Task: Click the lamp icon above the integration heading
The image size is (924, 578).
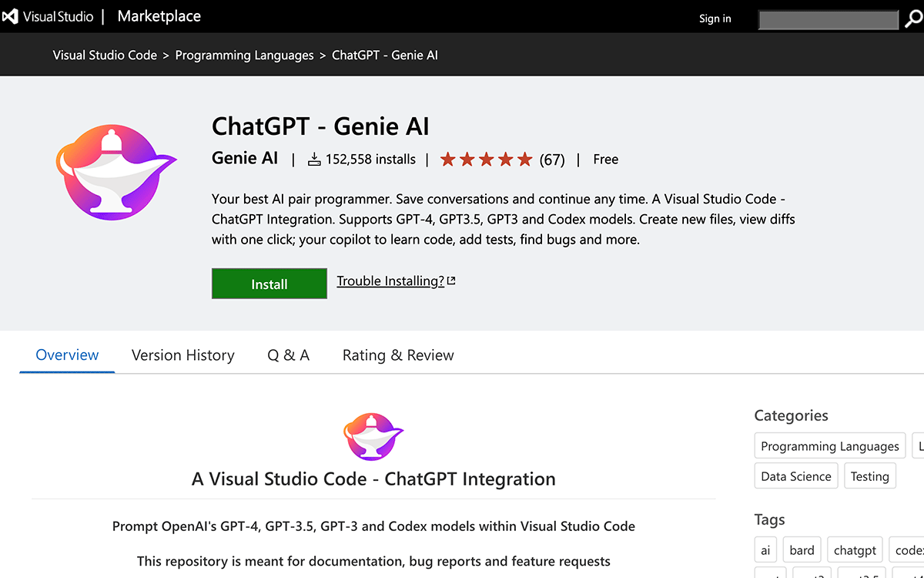Action: [x=373, y=436]
